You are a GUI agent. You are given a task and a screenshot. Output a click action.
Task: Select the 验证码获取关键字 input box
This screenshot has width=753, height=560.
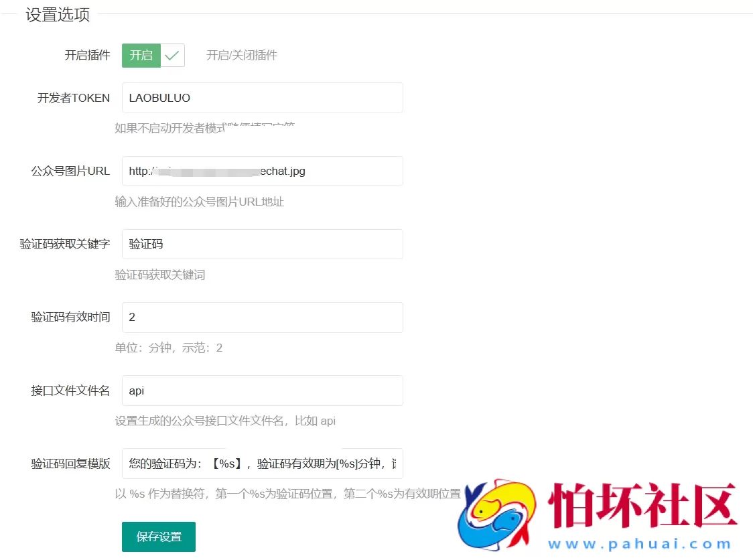click(261, 244)
